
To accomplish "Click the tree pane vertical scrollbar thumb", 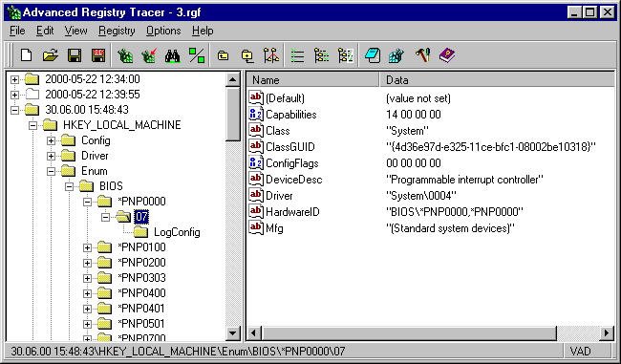I will coord(232,114).
